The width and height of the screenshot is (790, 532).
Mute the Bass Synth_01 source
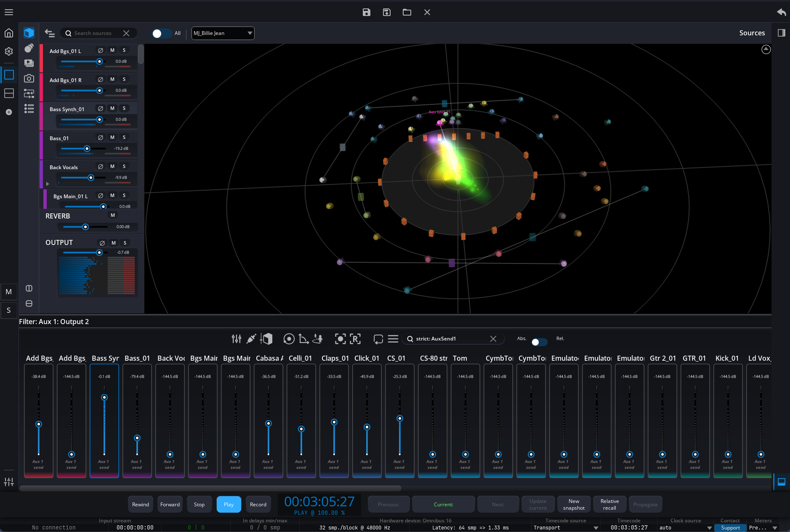[x=112, y=109]
